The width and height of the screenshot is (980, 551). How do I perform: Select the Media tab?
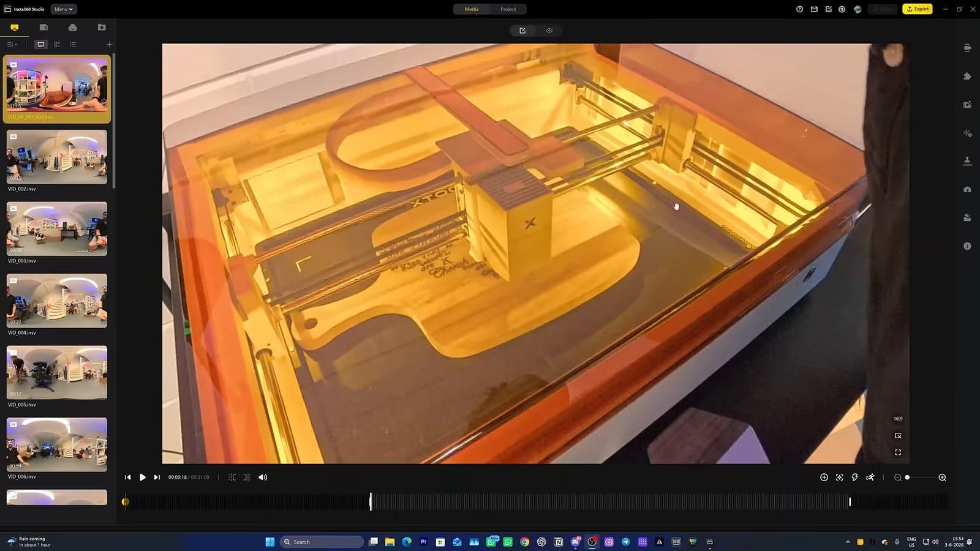coord(472,9)
